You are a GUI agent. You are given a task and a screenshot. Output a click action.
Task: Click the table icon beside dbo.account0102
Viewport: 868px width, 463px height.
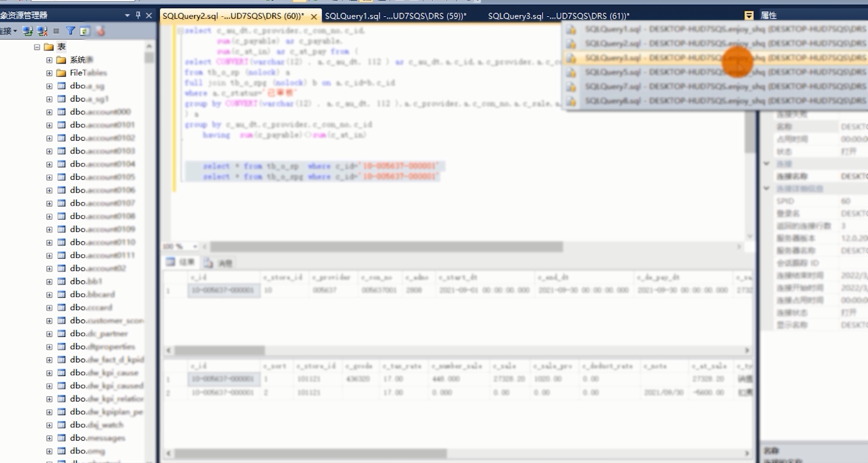pos(61,137)
